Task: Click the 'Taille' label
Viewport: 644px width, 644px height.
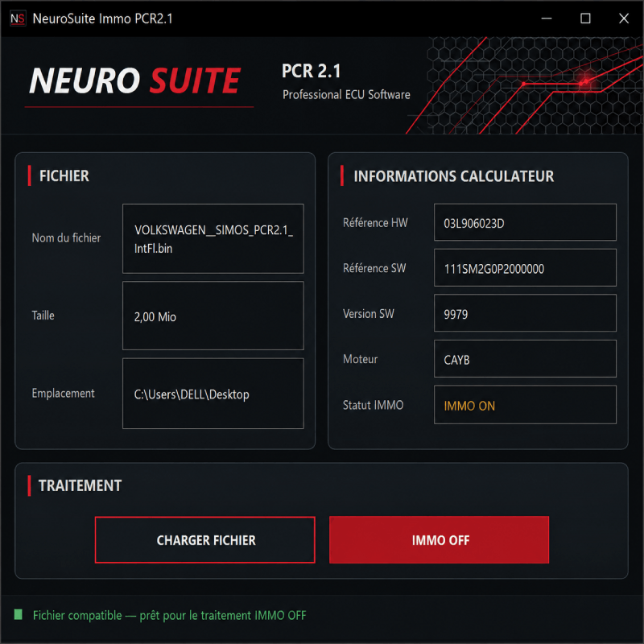Action: coord(43,316)
